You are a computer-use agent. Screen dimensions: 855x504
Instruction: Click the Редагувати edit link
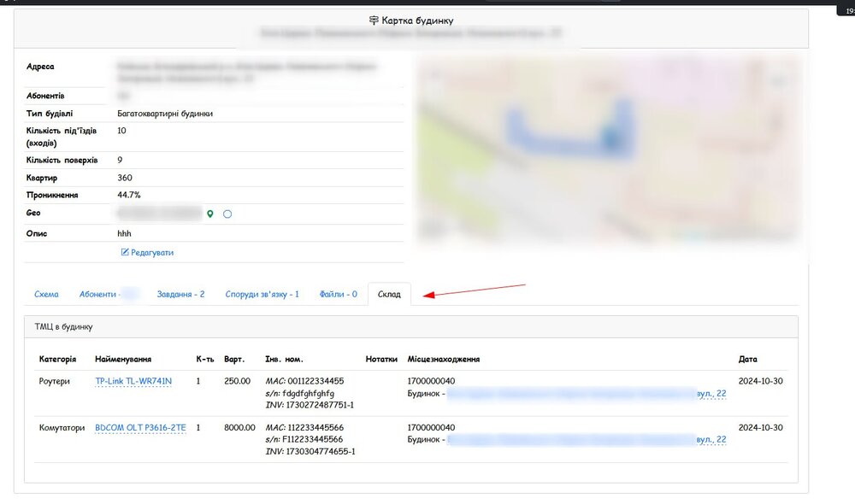pyautogui.click(x=147, y=252)
